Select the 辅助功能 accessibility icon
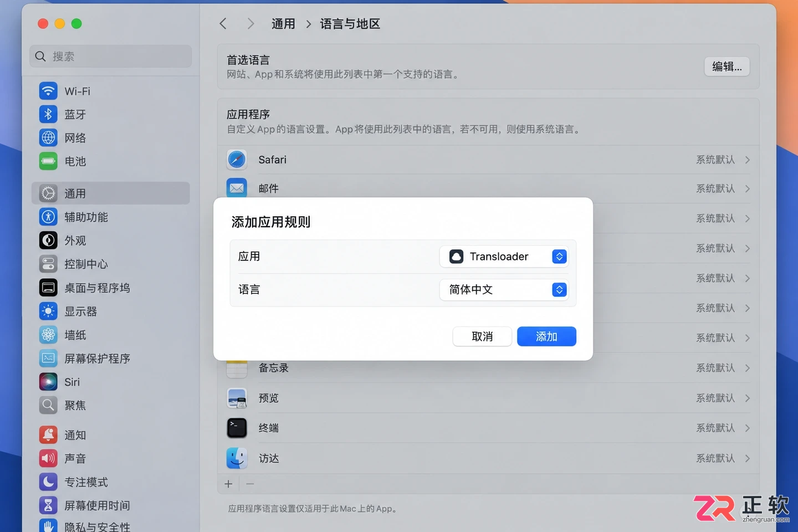 pyautogui.click(x=48, y=217)
